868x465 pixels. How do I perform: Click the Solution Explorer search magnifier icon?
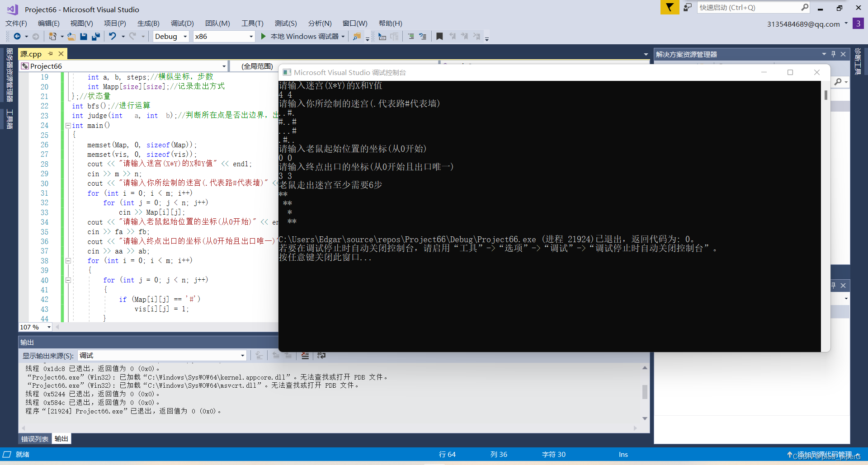(838, 82)
